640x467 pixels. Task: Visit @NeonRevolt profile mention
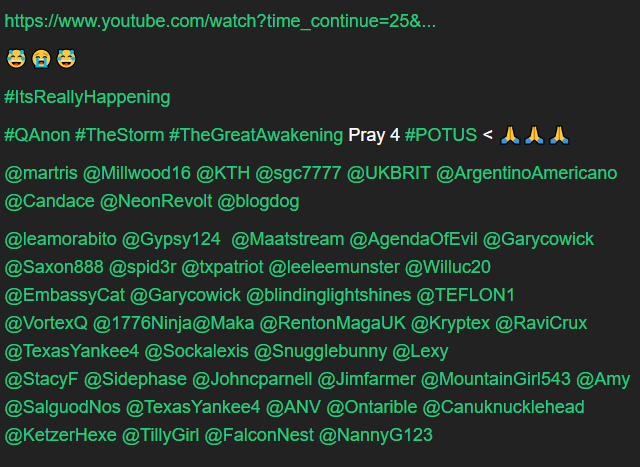[156, 201]
